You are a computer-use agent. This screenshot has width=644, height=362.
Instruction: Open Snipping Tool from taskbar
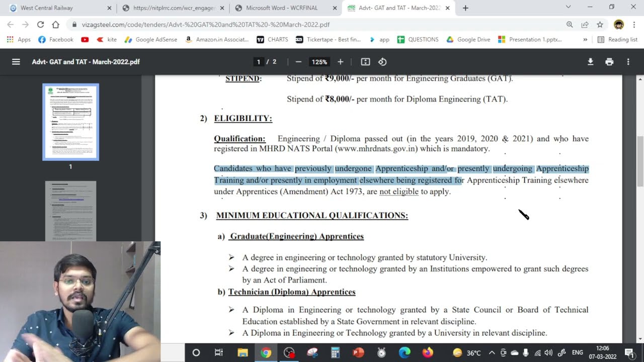pos(312,352)
